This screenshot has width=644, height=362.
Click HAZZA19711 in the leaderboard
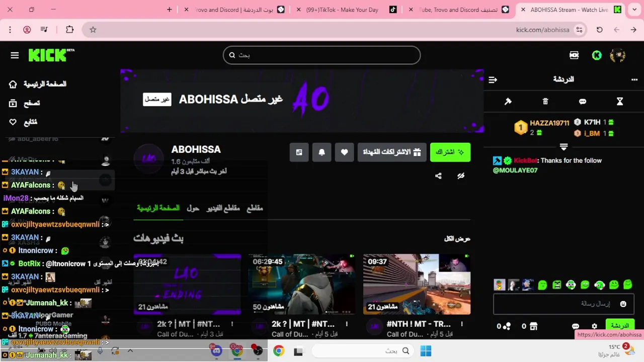[x=549, y=123]
